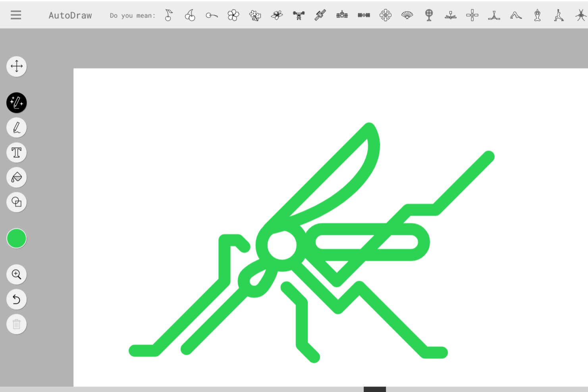Click the AutoDraw title

tap(70, 15)
